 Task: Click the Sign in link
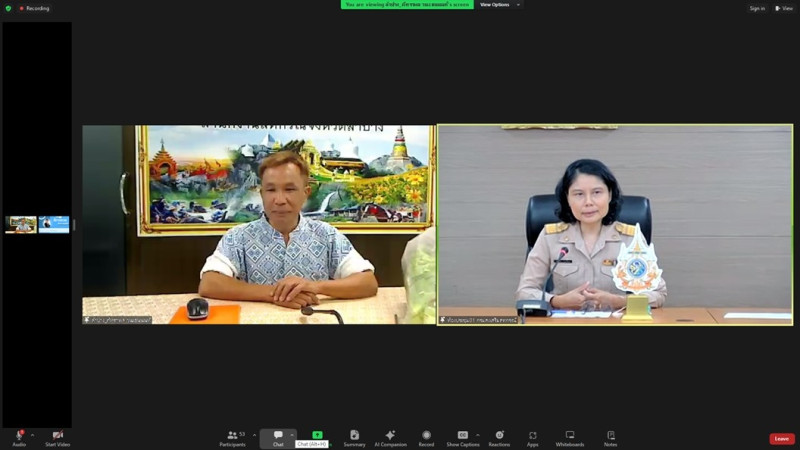click(x=757, y=8)
